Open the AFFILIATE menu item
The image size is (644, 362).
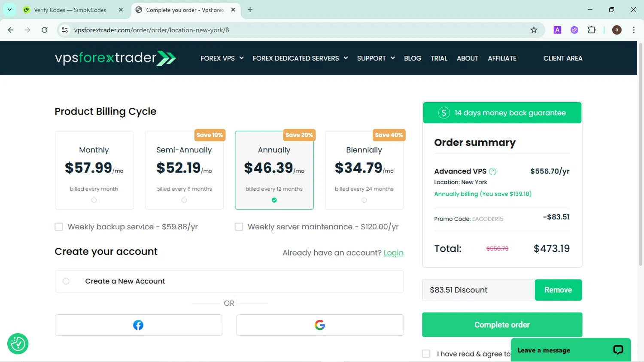pyautogui.click(x=502, y=58)
